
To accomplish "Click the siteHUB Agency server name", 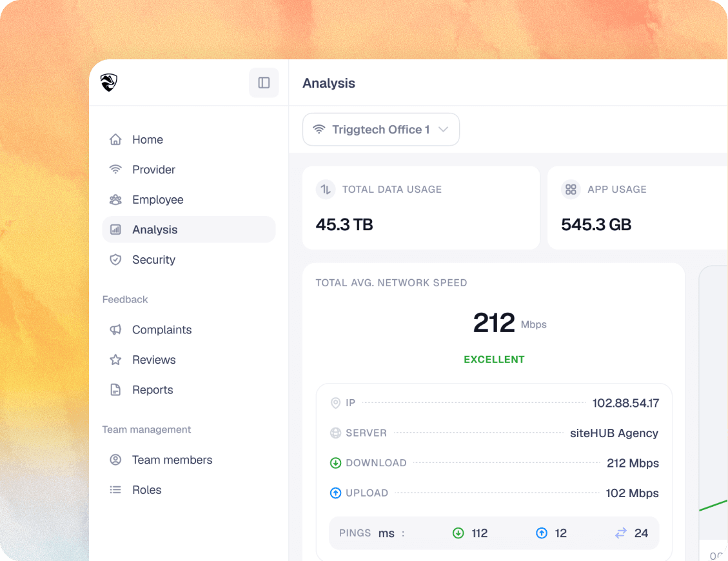I will click(615, 433).
